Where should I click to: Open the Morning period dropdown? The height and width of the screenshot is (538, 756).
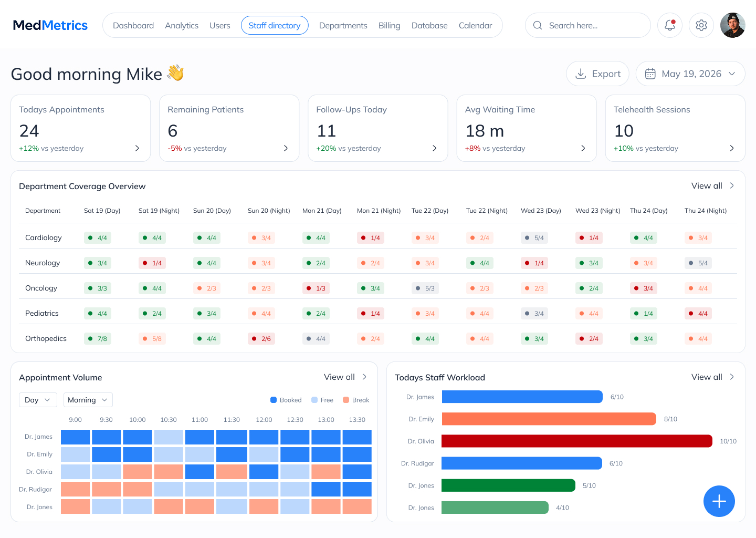pos(88,400)
